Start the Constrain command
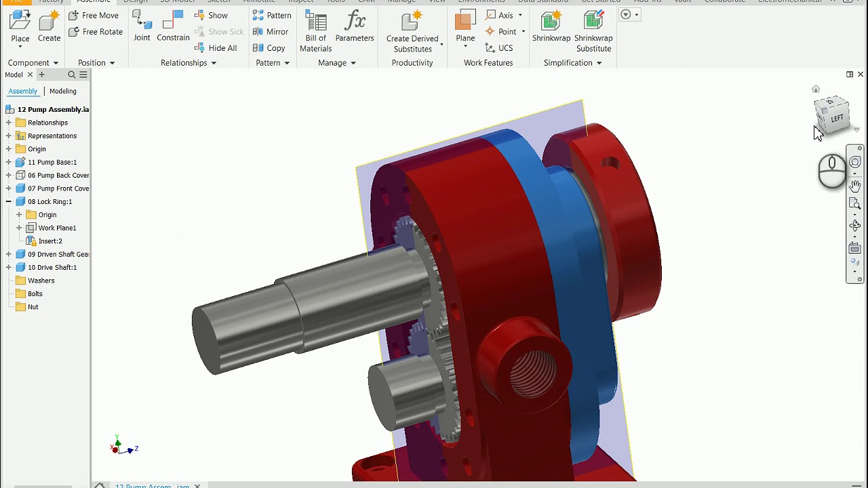Viewport: 868px width, 488px height. click(x=173, y=27)
